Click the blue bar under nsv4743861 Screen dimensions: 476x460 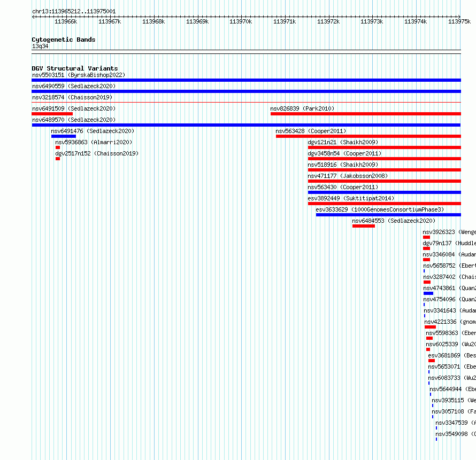click(428, 293)
